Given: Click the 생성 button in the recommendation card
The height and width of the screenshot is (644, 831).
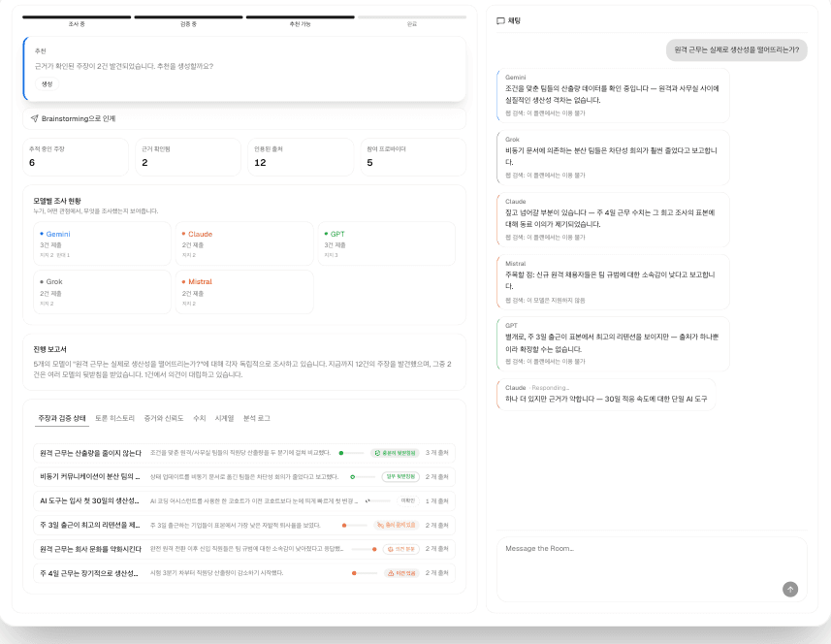Looking at the screenshot, I should [x=47, y=83].
